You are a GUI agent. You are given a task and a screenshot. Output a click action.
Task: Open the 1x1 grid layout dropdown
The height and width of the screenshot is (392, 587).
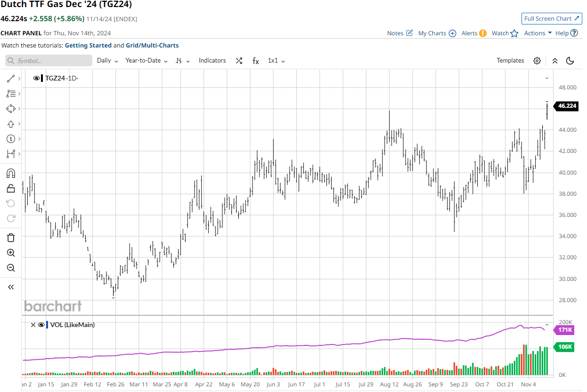point(276,61)
